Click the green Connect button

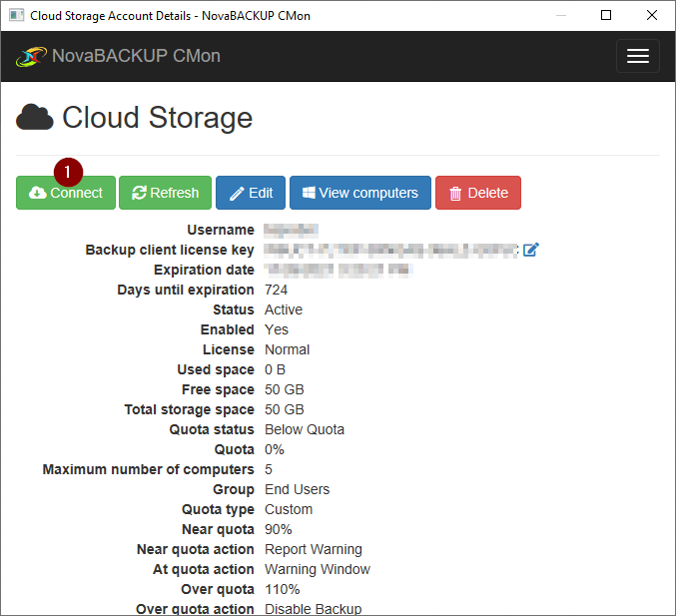click(66, 193)
